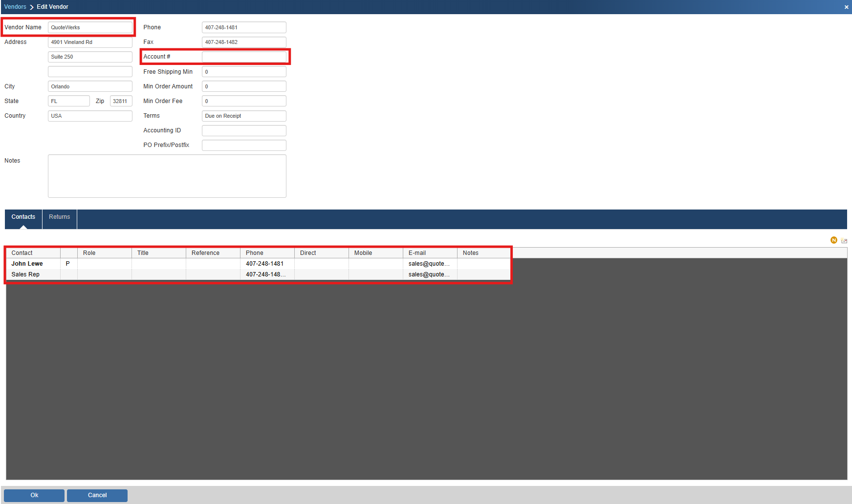Click the Vendor Name input field
This screenshot has width=852, height=504.
[90, 27]
